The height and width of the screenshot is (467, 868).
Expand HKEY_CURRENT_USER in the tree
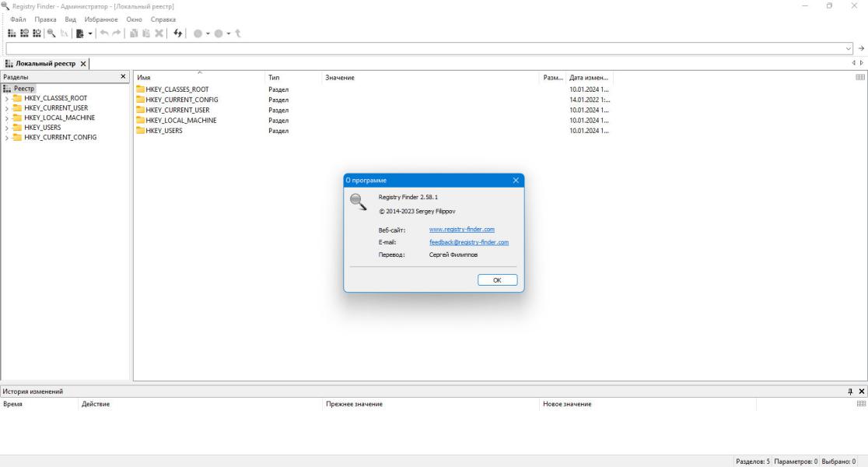pos(7,108)
